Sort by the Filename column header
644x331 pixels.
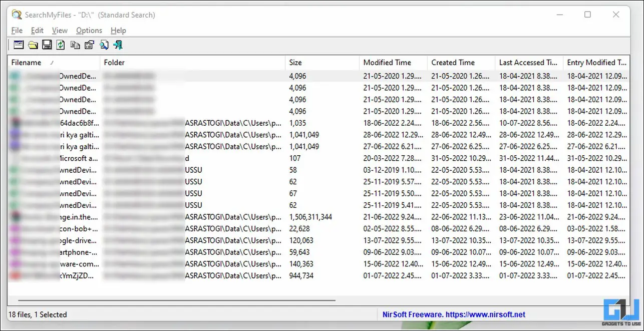coord(54,63)
